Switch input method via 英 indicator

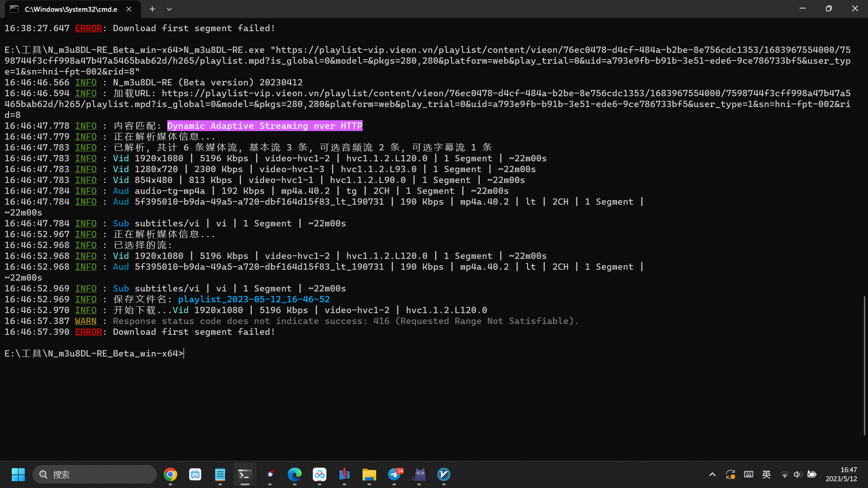(x=766, y=474)
